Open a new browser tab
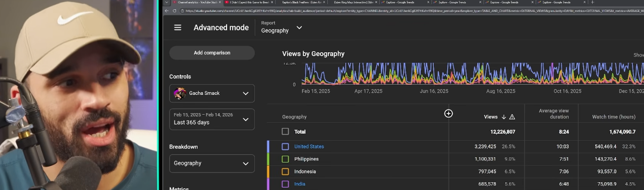Image resolution: width=644 pixels, height=190 pixels. coord(592,2)
